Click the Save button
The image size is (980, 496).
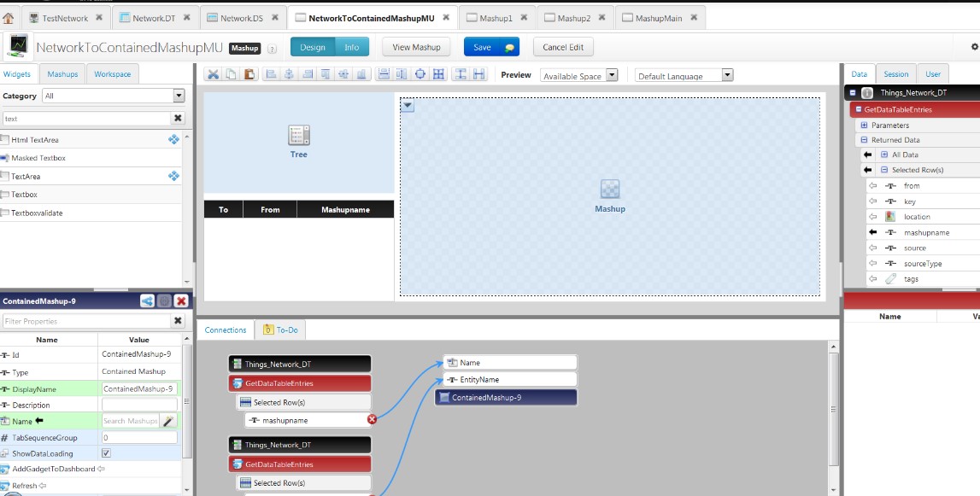coord(490,47)
